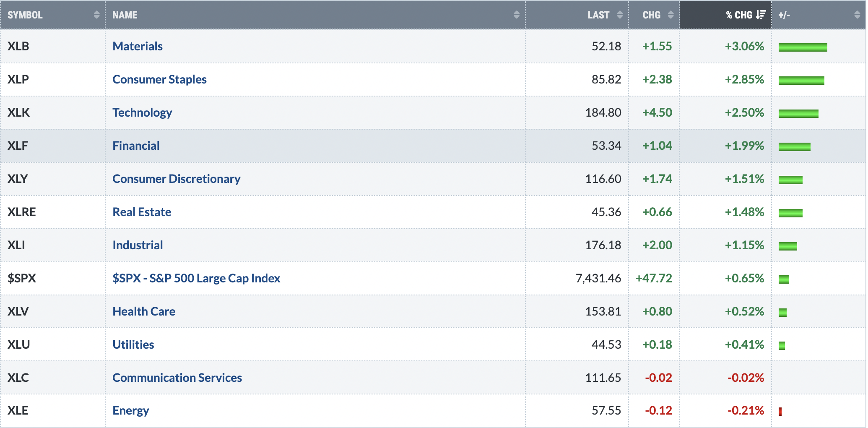The image size is (868, 428).
Task: Click the NAME column sort arrows icon
Action: (517, 15)
